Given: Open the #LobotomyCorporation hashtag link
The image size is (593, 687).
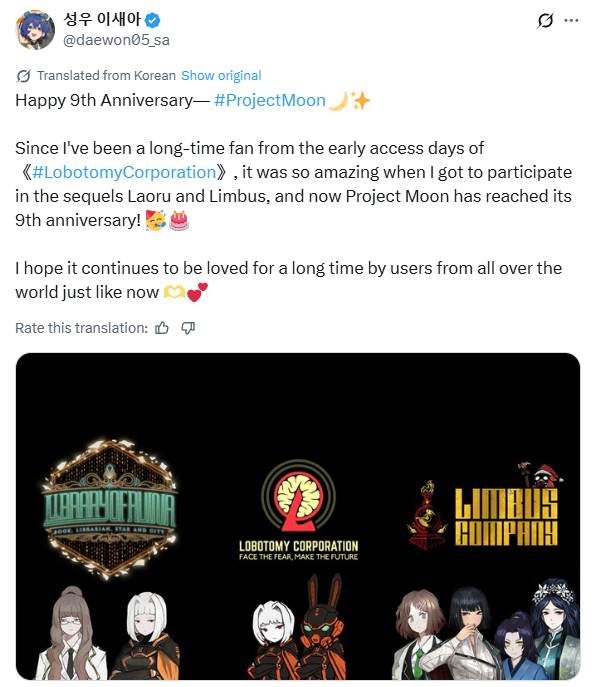Looking at the screenshot, I should 124,172.
